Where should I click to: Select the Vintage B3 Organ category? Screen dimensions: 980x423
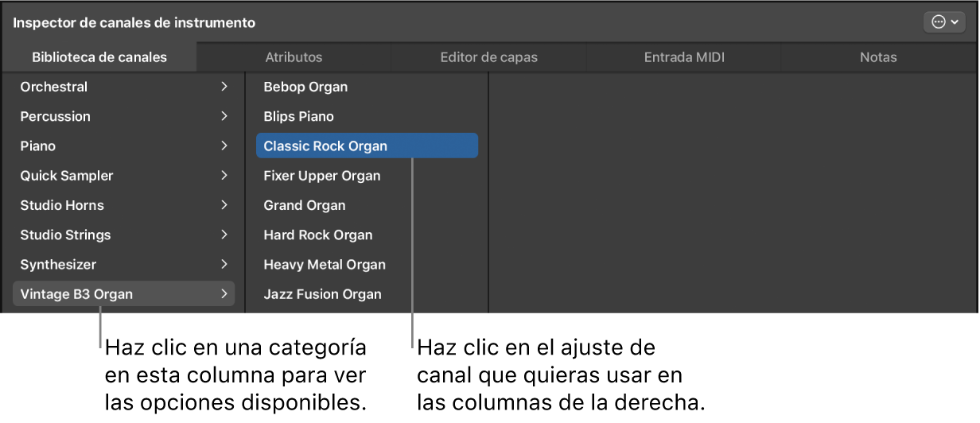click(x=76, y=294)
